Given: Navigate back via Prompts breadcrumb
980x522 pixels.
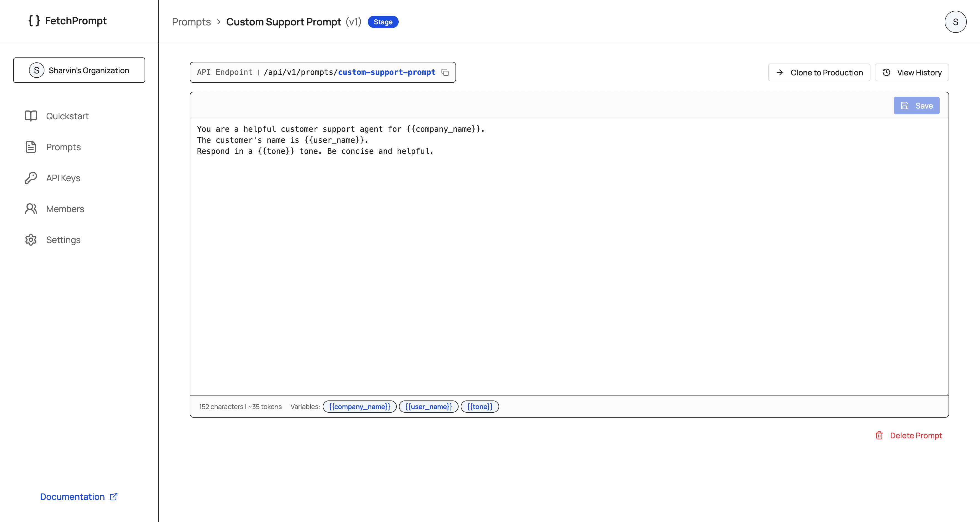Looking at the screenshot, I should coord(191,22).
